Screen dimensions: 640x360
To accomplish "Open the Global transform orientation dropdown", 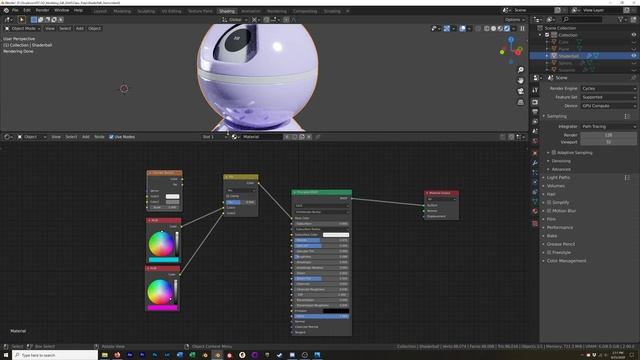I will (x=235, y=20).
